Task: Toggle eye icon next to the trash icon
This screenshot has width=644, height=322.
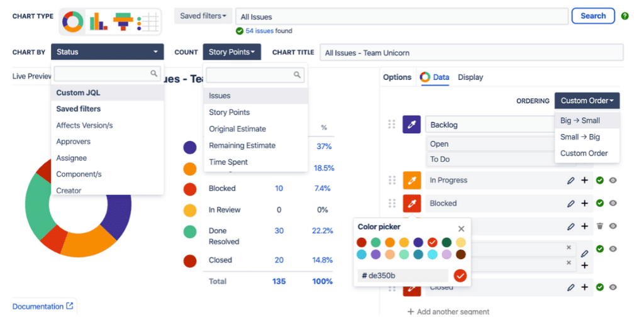Action: (613, 226)
